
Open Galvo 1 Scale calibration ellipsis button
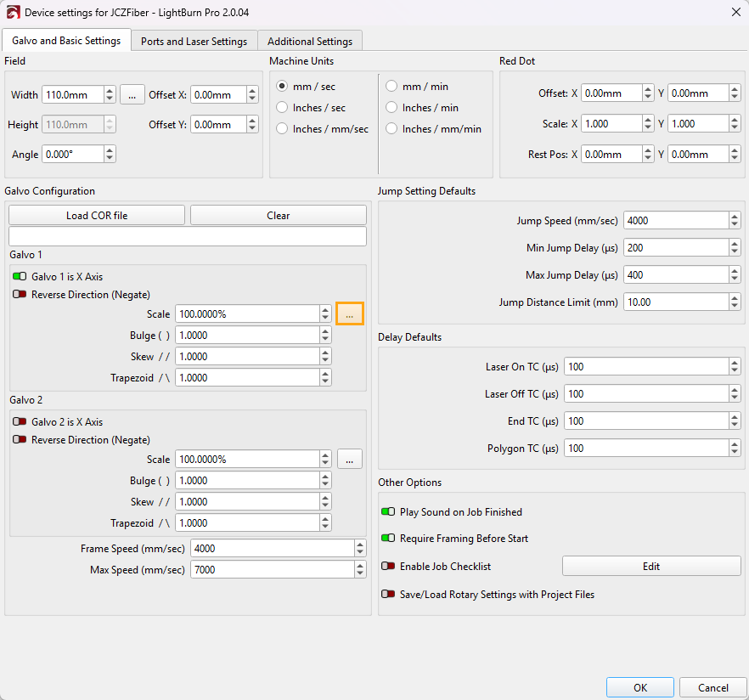pyautogui.click(x=350, y=313)
